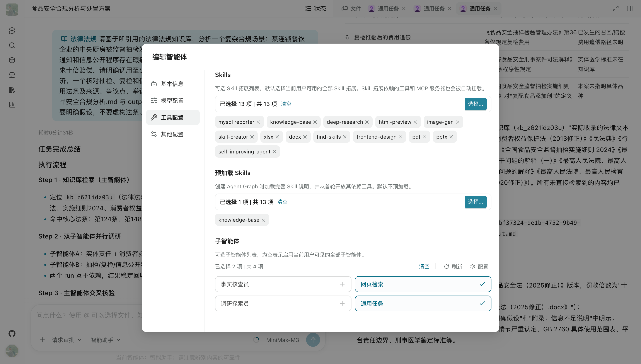Click the plus attachment icon in chat input
The width and height of the screenshot is (641, 364).
click(42, 340)
